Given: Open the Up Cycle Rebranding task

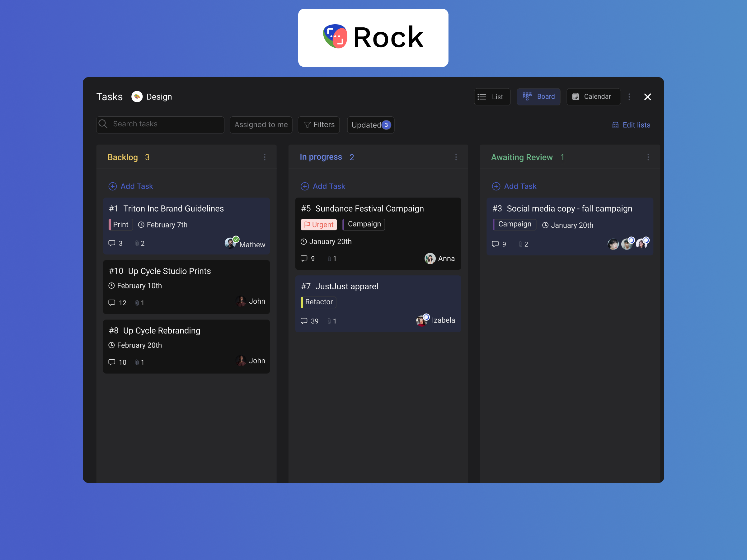Looking at the screenshot, I should (186, 346).
